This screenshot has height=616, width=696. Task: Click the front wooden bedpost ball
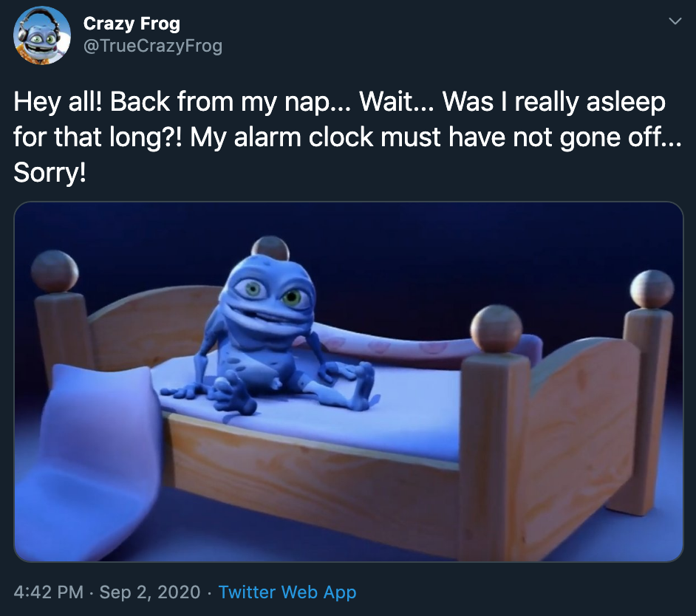(x=496, y=329)
